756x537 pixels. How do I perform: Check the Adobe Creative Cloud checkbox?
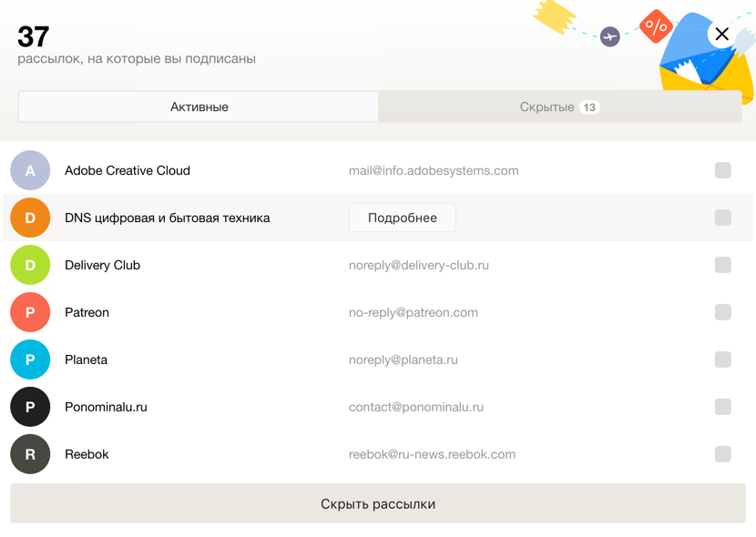(x=722, y=170)
